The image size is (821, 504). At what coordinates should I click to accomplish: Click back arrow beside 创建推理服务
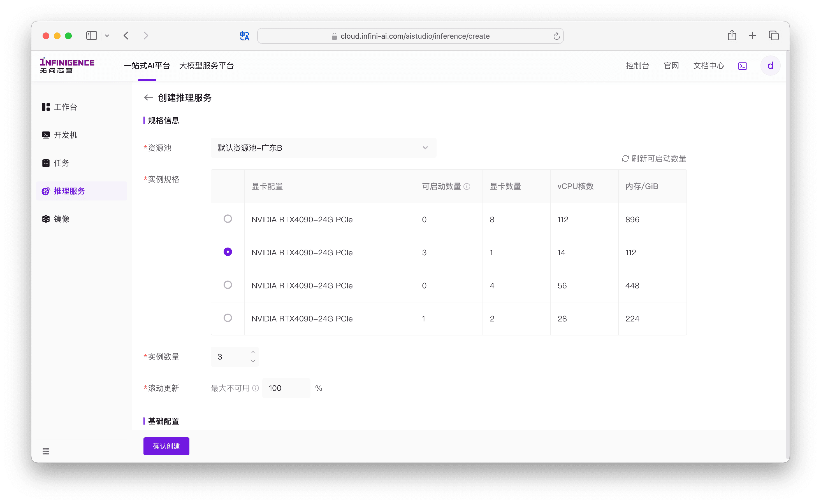tap(148, 98)
